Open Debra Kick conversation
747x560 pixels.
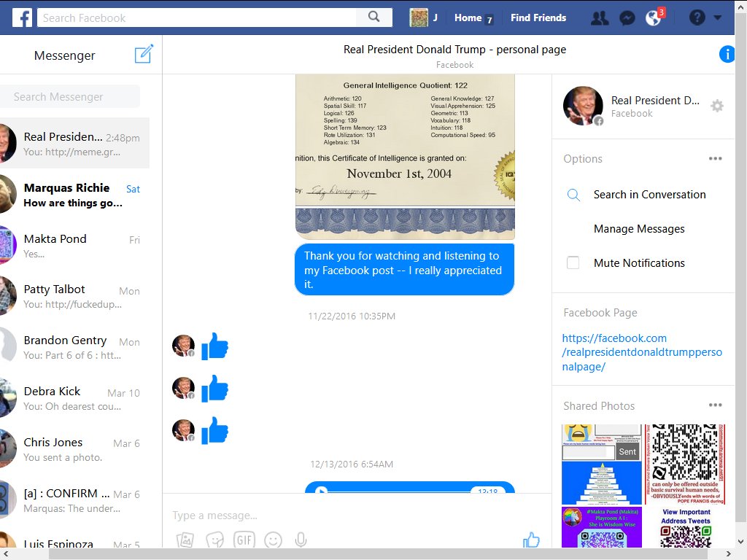pyautogui.click(x=75, y=399)
